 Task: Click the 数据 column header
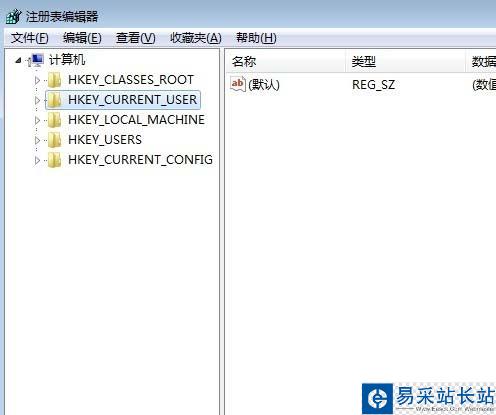pyautogui.click(x=481, y=61)
